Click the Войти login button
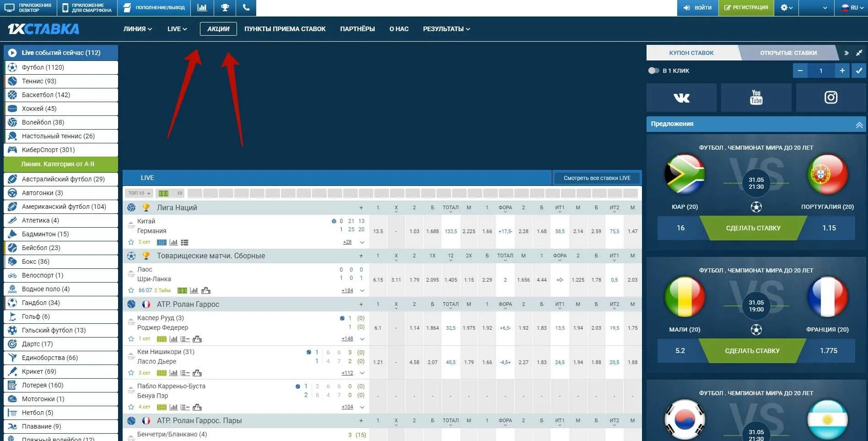 pyautogui.click(x=697, y=8)
